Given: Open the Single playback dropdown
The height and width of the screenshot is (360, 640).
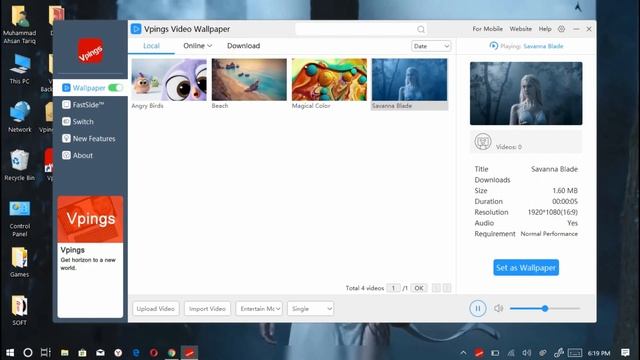Looking at the screenshot, I should coord(311,309).
